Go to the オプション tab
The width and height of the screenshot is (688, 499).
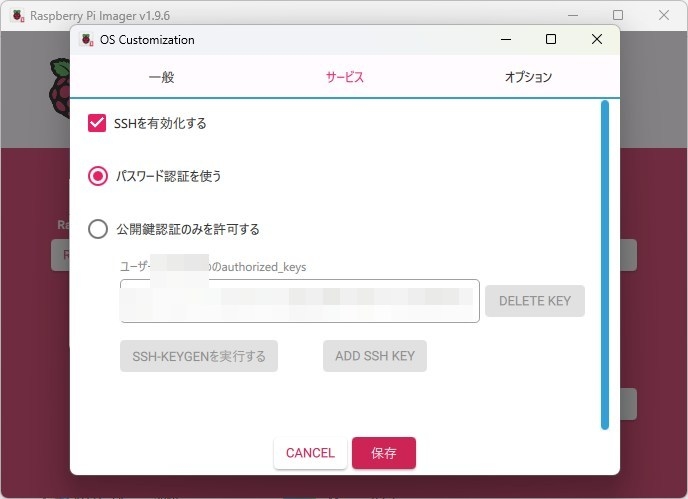click(x=528, y=77)
